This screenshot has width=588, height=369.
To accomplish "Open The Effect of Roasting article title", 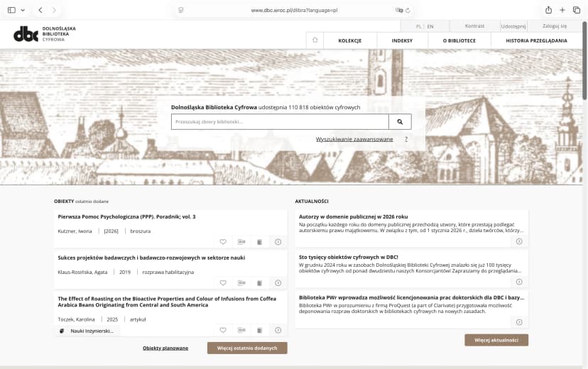I will pos(167,302).
